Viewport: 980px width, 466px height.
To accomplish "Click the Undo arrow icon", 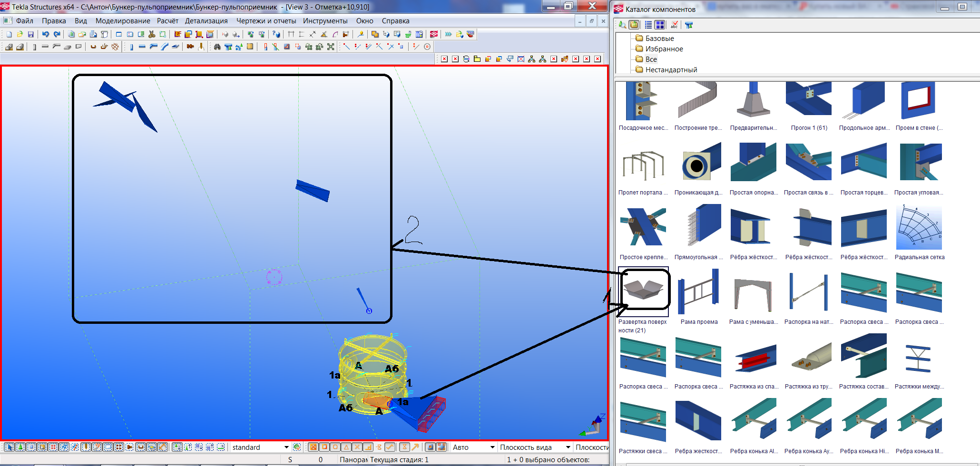I will coord(46,34).
